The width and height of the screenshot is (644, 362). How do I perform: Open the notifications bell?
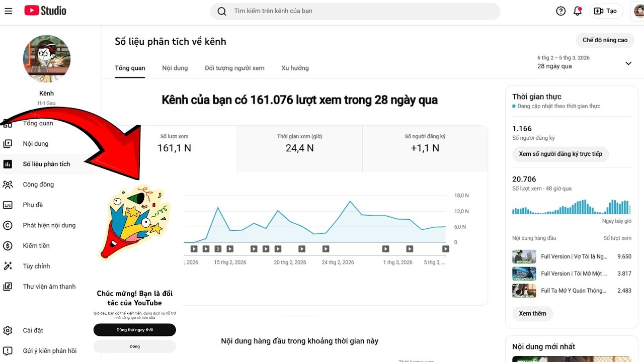click(x=578, y=11)
